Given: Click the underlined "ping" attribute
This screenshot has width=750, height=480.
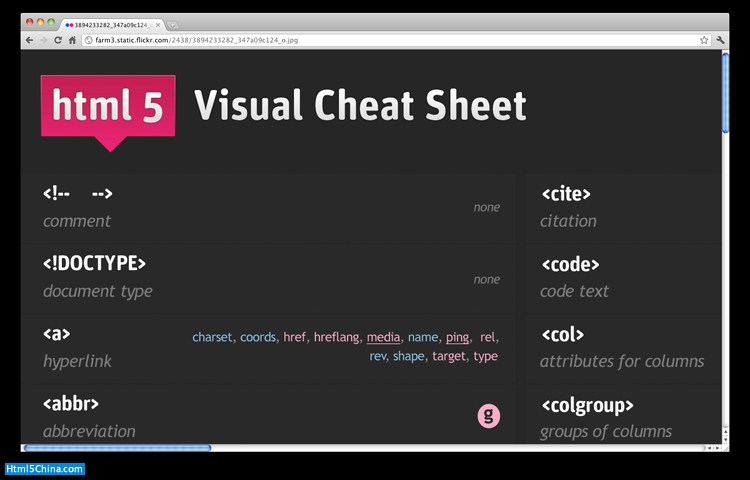Looking at the screenshot, I should pyautogui.click(x=457, y=337).
